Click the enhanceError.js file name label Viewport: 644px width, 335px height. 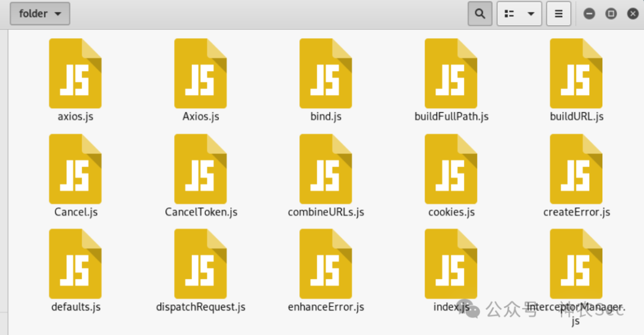[326, 307]
